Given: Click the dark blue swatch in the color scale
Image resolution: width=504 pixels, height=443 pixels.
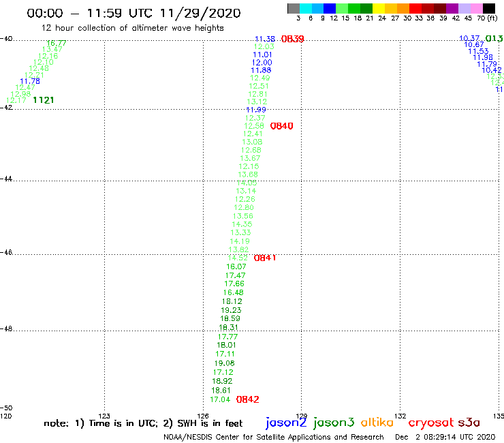Looking at the screenshot, I should (330, 8).
